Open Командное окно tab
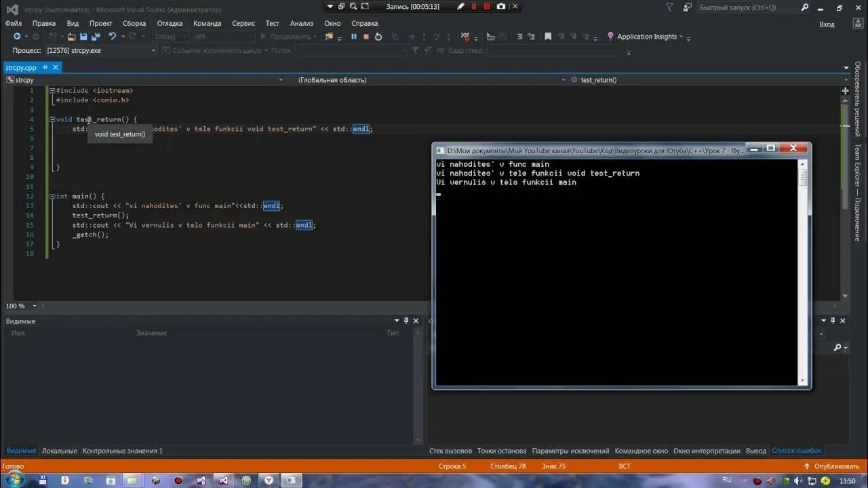The image size is (868, 488). (x=642, y=451)
